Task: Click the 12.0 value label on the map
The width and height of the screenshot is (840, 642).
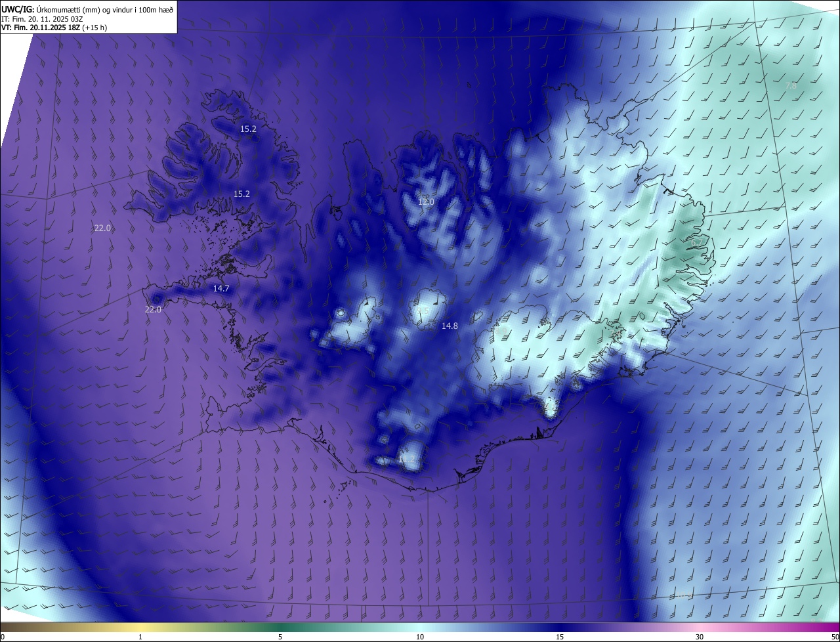Action: click(x=426, y=202)
